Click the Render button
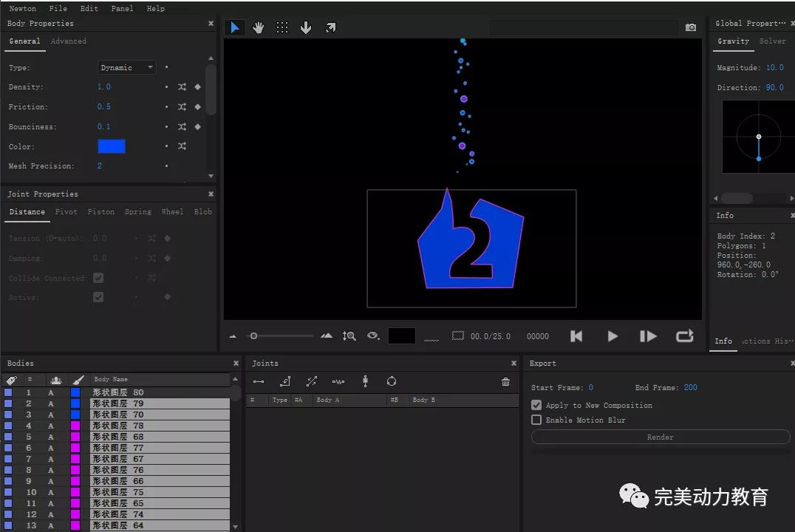The image size is (795, 532). pyautogui.click(x=660, y=437)
